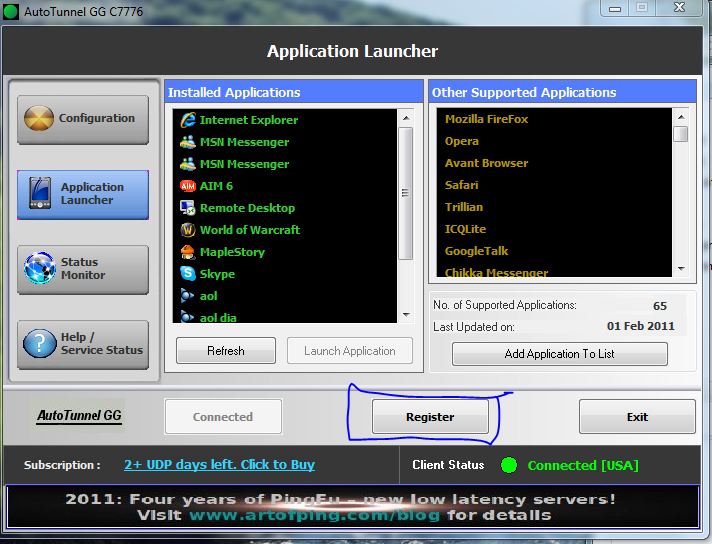
Task: Click supported applications scroll down arrow
Action: pos(681,268)
